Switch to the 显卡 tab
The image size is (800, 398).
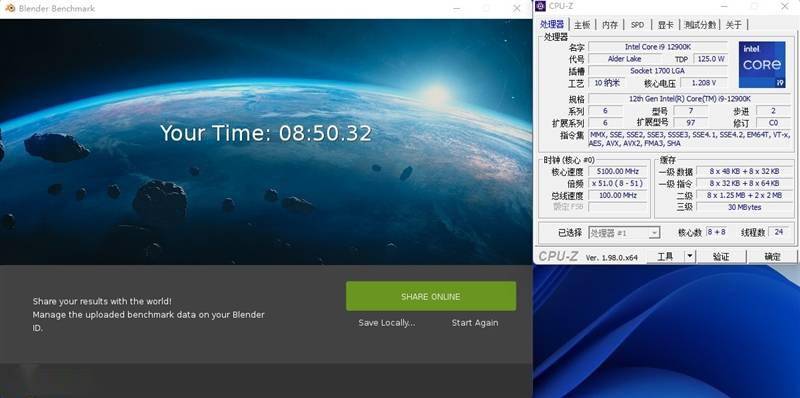(x=665, y=24)
